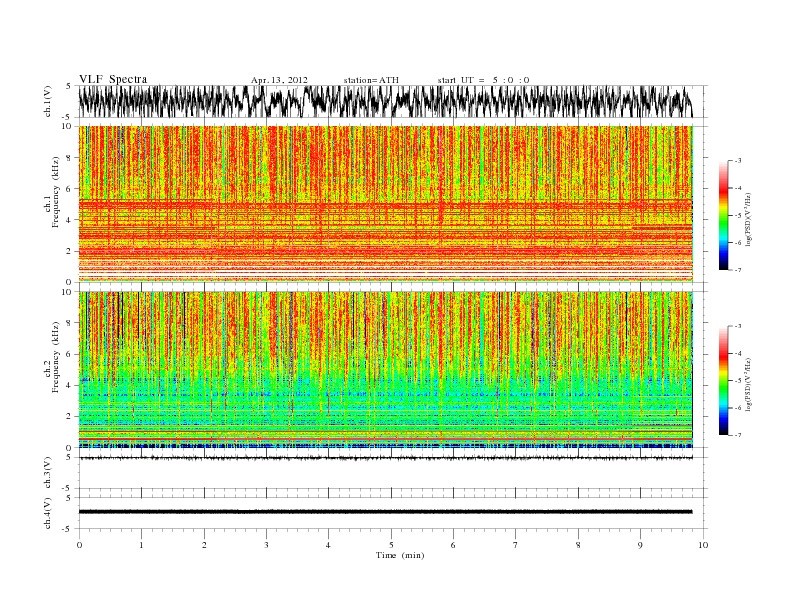Click the "6" kHz tick of ch.2 spectrogram
This screenshot has width=792, height=612.
[70, 354]
